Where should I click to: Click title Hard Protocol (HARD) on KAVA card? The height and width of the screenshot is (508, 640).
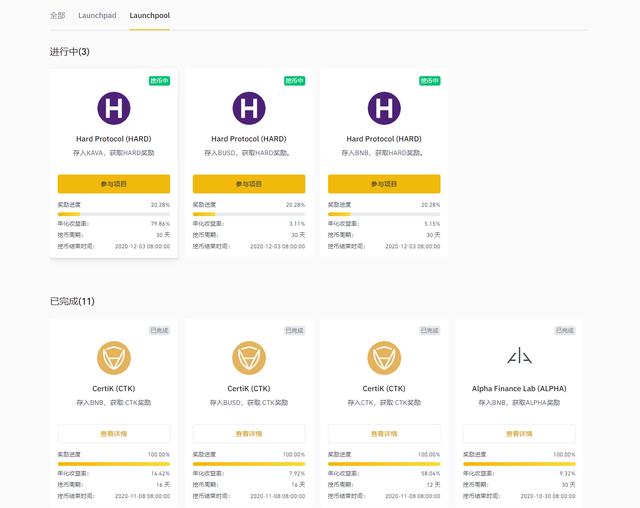click(114, 139)
